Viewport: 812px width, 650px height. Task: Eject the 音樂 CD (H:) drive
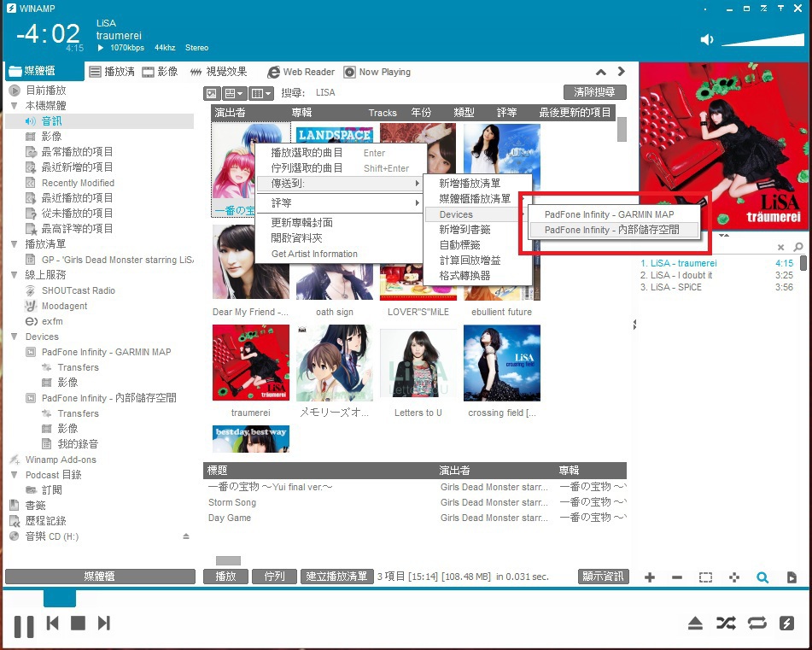[x=186, y=536]
